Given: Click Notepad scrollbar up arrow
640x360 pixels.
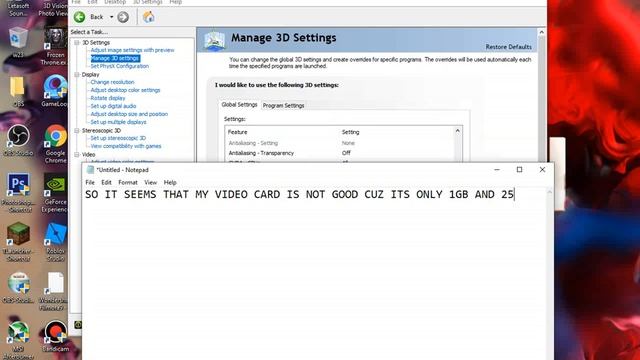Looking at the screenshot, I should click(x=550, y=192).
